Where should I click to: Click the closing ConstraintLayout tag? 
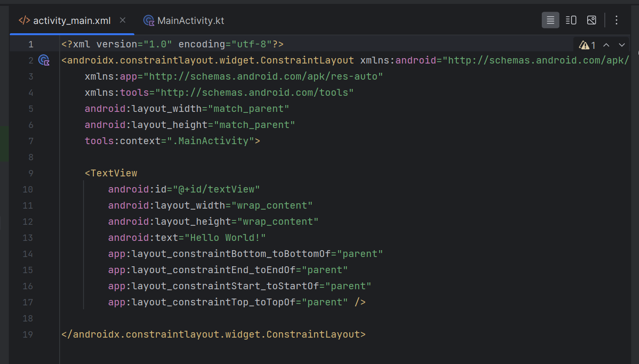point(213,335)
